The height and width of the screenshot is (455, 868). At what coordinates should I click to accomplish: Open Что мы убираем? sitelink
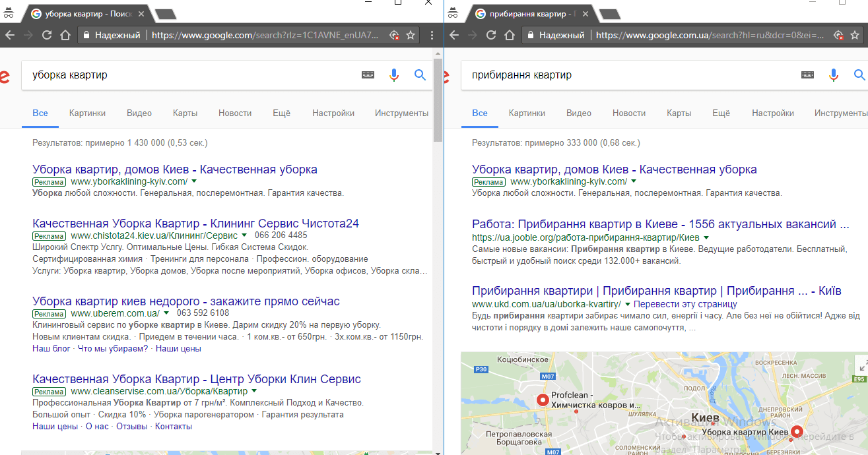pyautogui.click(x=113, y=349)
